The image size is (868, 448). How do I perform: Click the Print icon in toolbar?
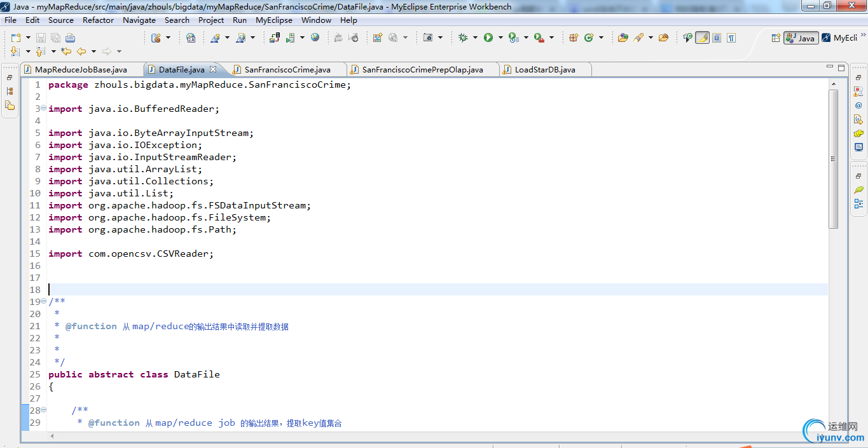pos(70,38)
